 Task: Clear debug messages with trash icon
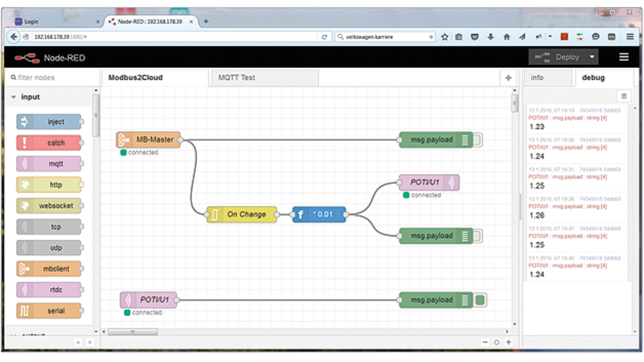[624, 96]
